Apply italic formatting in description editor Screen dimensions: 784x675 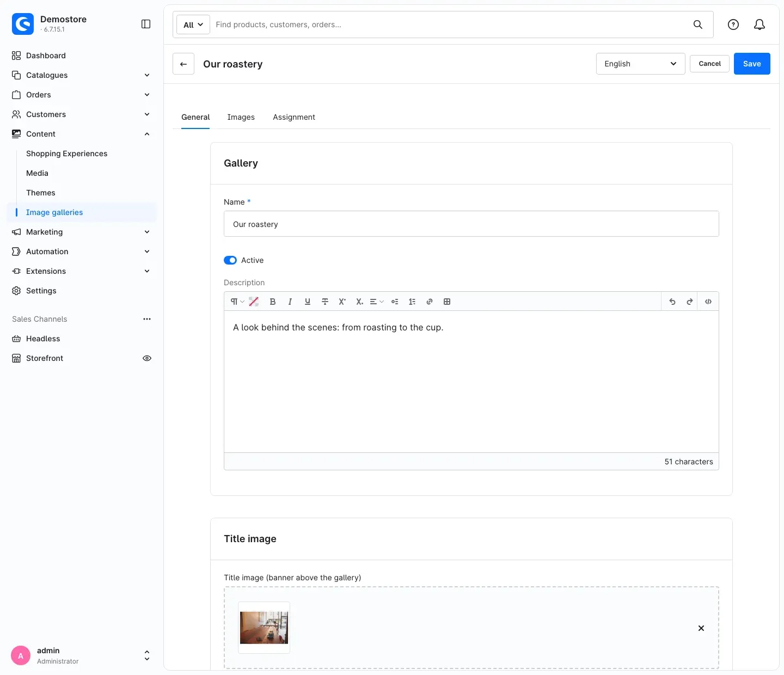(290, 302)
